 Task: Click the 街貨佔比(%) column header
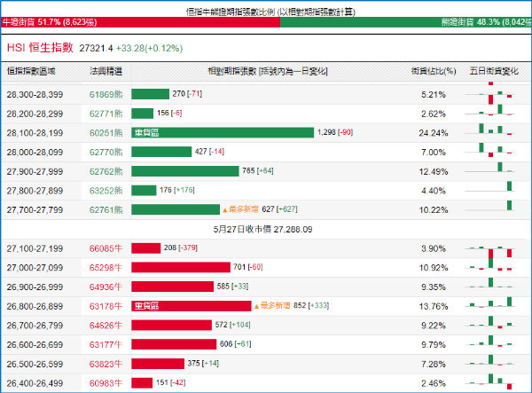click(x=434, y=71)
